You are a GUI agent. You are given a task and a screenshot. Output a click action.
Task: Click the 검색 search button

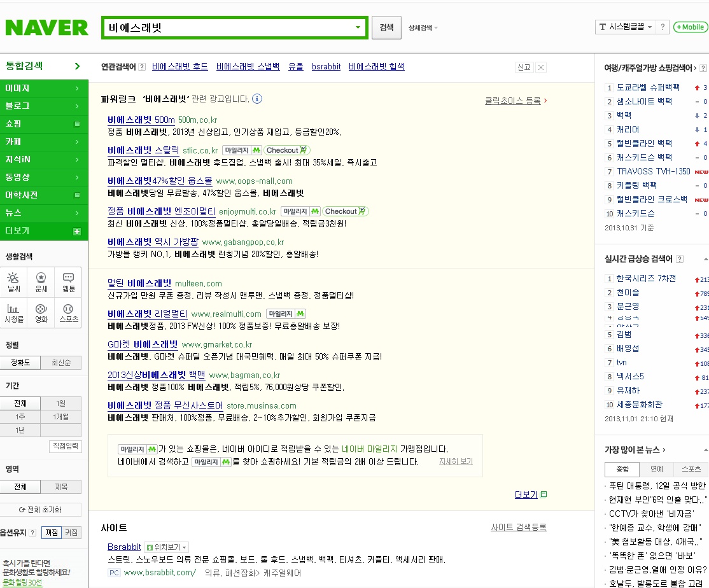tap(386, 27)
